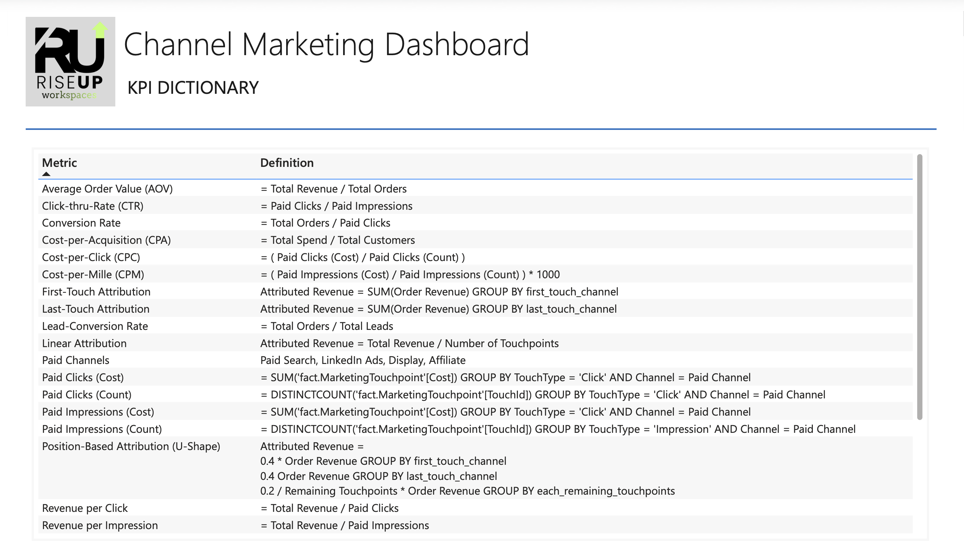Toggle sort order on the Metric column
964x560 pixels.
(59, 162)
